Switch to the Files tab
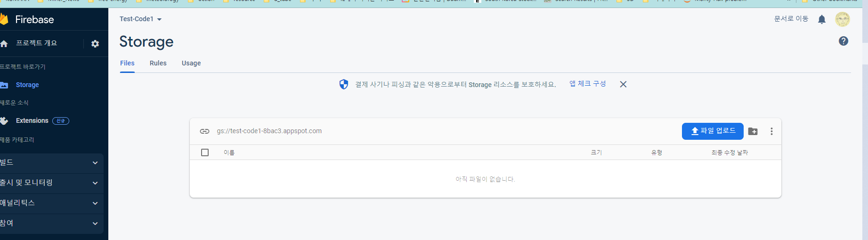 tap(127, 63)
